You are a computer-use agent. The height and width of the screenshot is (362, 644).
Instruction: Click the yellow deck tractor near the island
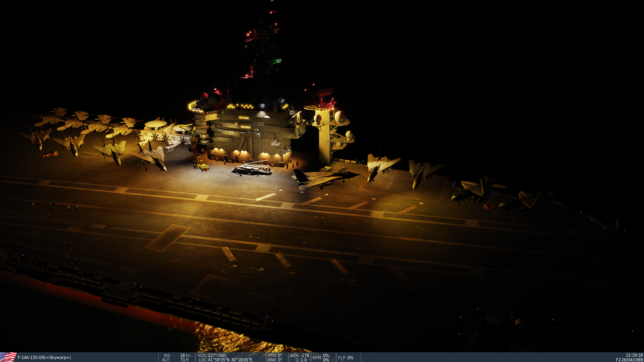coord(201,164)
